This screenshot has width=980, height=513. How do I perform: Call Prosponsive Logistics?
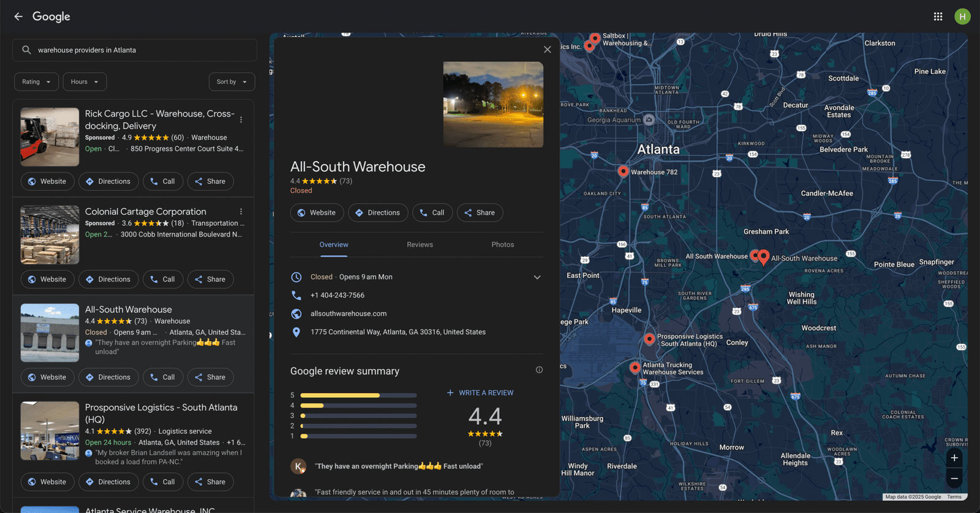163,482
